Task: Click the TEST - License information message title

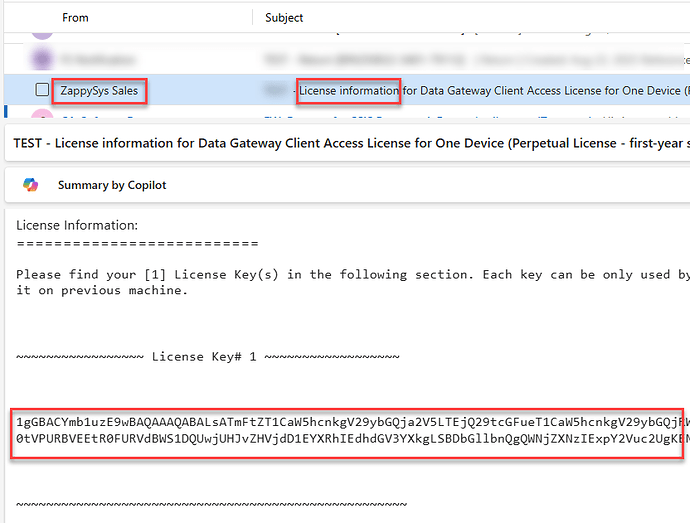Action: click(351, 144)
